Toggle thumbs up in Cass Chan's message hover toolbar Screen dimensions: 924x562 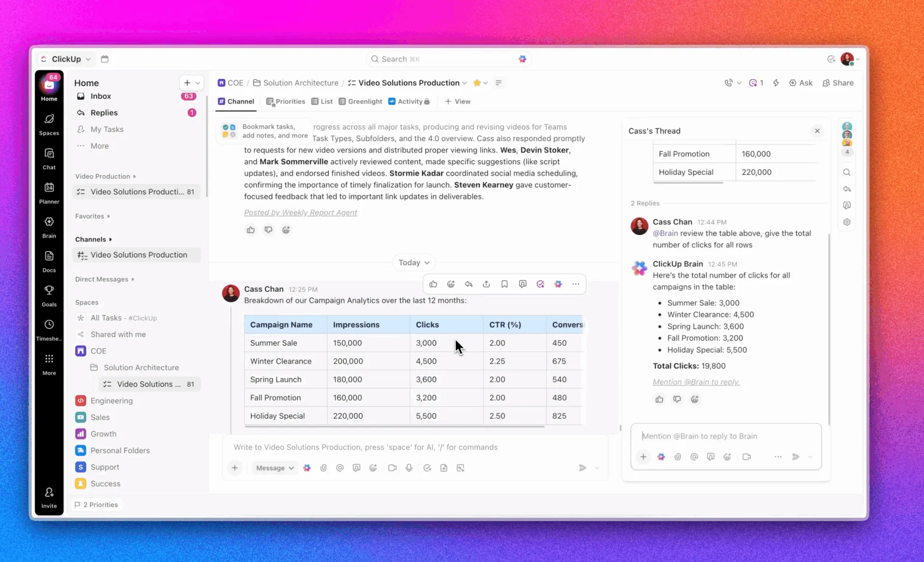pos(433,284)
